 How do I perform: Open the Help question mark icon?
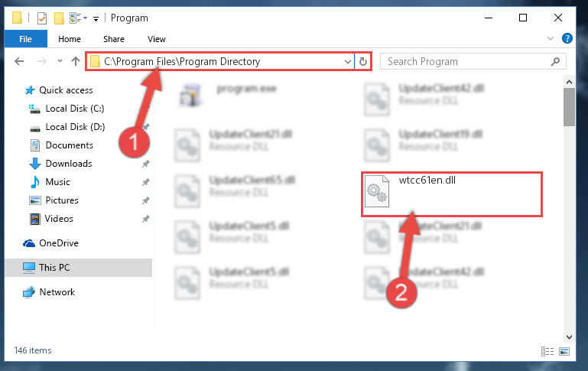567,38
